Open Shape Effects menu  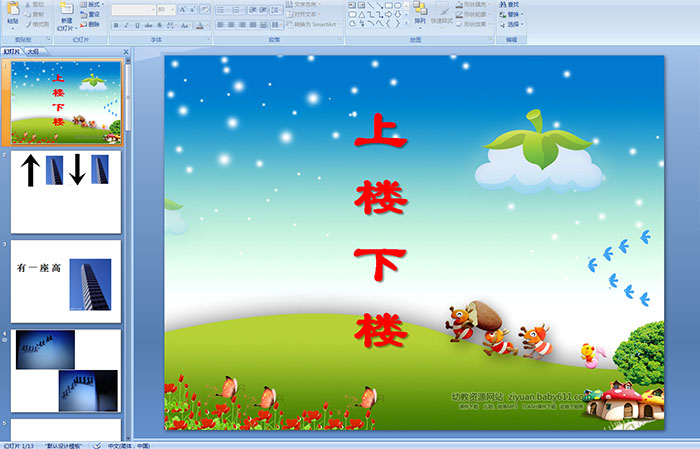click(x=472, y=24)
